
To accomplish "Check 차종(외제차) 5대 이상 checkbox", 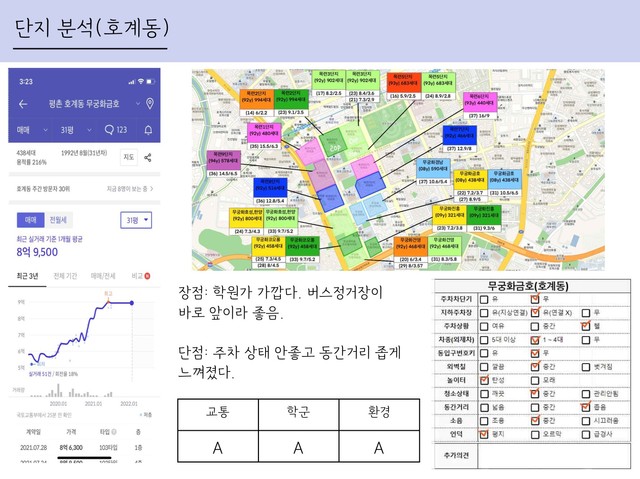I will (484, 340).
